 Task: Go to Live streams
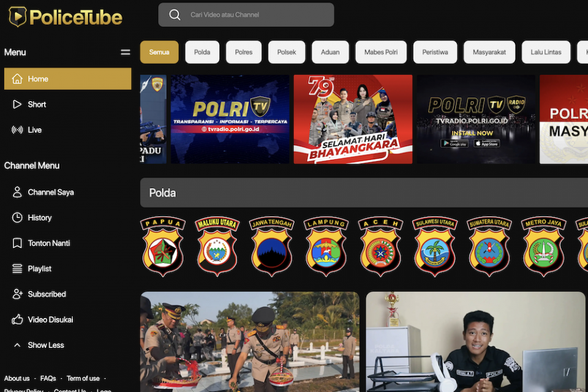pyautogui.click(x=34, y=130)
